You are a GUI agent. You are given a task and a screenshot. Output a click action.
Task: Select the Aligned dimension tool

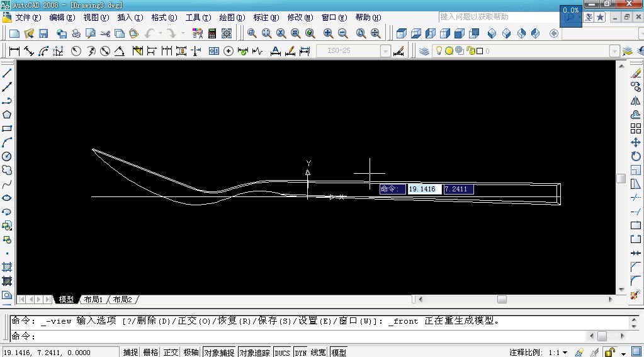pos(29,51)
